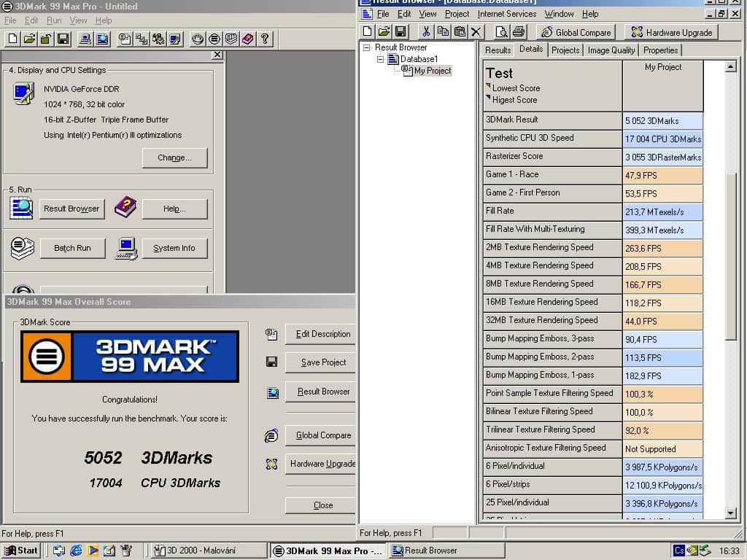Click Batch Run button
747x560 pixels.
pos(72,248)
